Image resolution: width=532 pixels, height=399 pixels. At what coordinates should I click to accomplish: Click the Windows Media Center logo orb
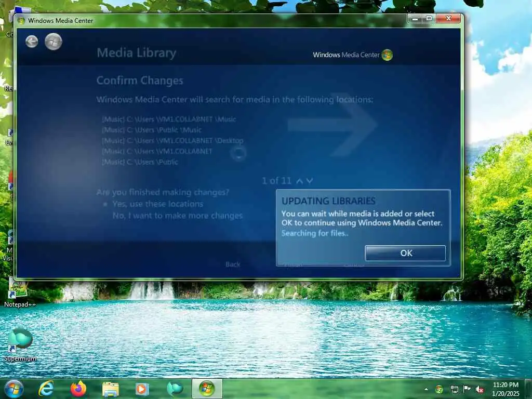click(387, 55)
